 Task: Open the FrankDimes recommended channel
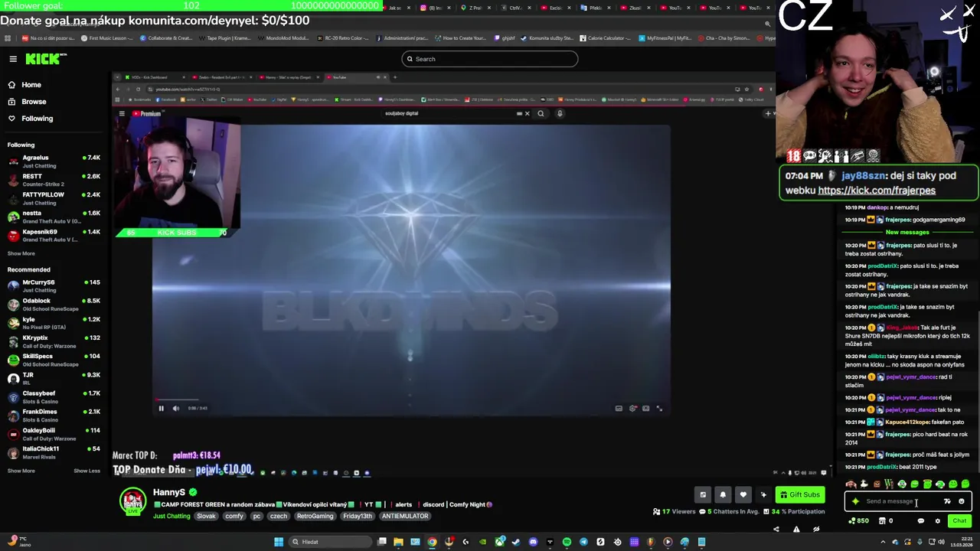pos(54,415)
